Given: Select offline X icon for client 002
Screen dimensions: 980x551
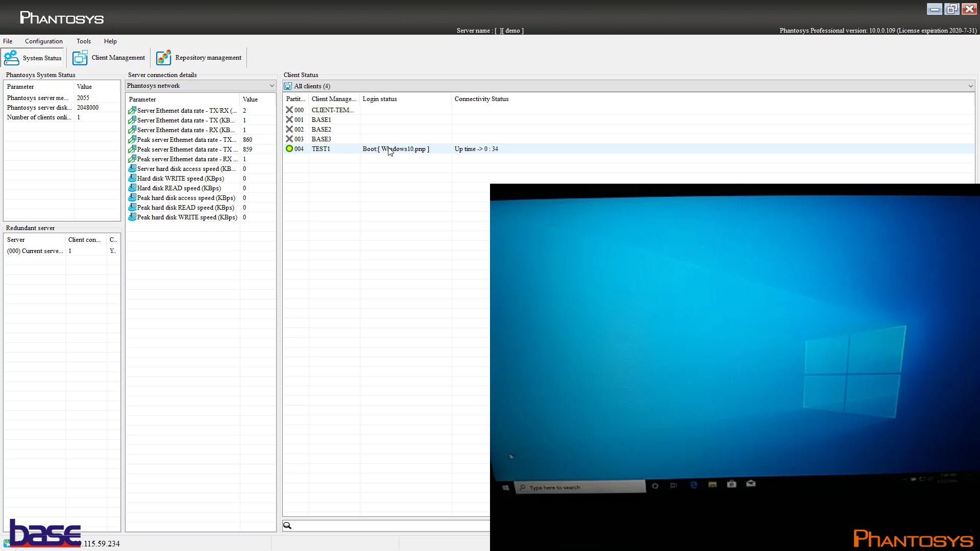Looking at the screenshot, I should (x=289, y=129).
